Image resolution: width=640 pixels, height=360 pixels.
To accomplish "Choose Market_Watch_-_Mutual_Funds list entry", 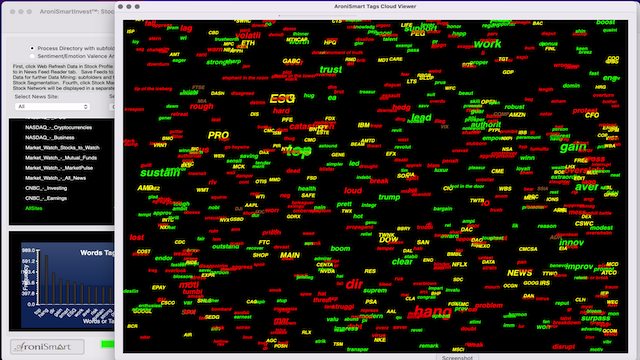I will click(x=61, y=158).
